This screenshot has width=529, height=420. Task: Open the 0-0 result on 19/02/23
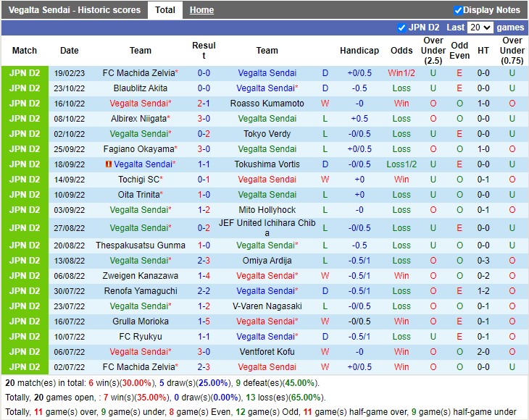[204, 73]
